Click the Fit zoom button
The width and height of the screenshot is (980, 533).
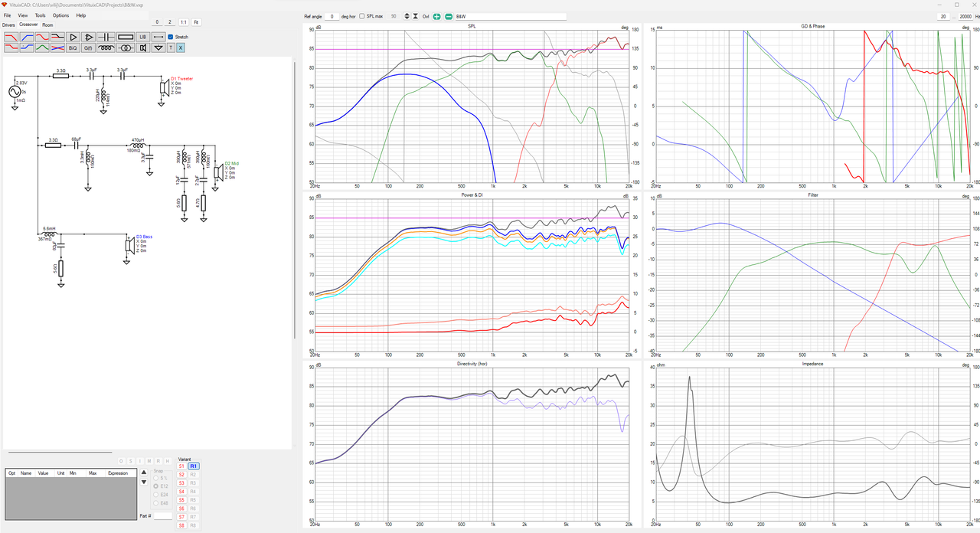196,22
